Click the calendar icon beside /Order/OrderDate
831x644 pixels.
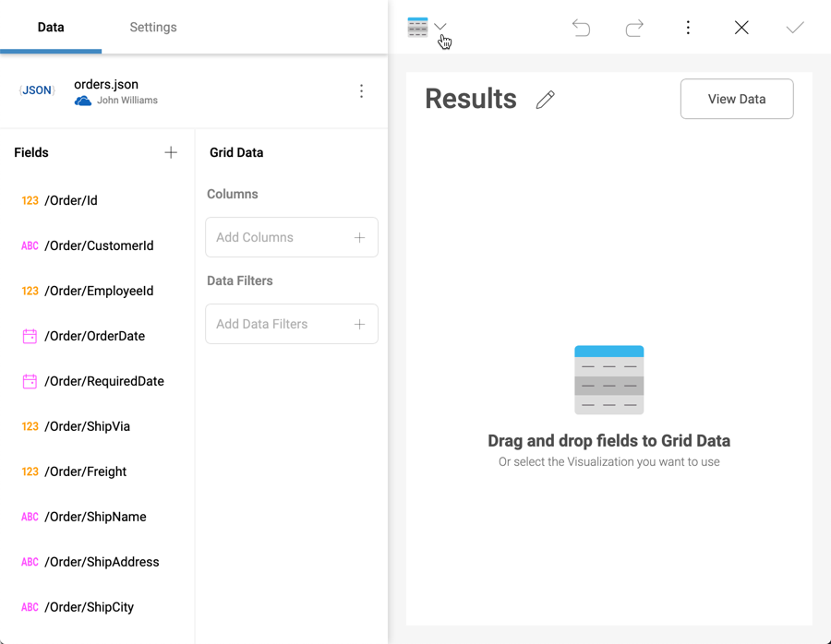(x=30, y=336)
